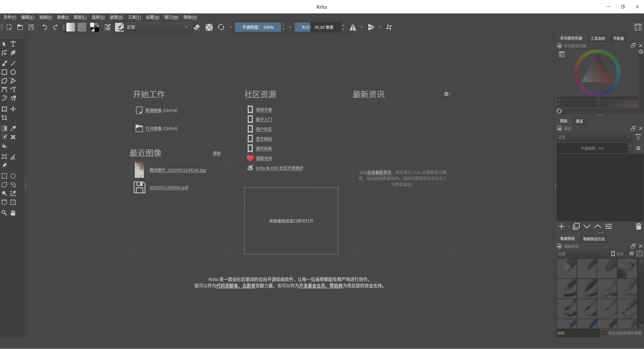The height and width of the screenshot is (349, 644).
Task: Click the 新建图像 link to create image
Action: coord(153,110)
